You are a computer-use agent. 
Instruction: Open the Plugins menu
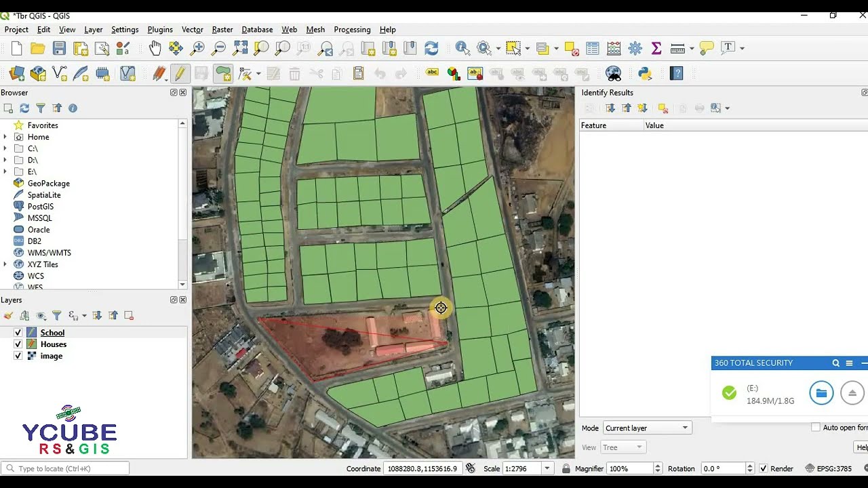click(x=160, y=30)
